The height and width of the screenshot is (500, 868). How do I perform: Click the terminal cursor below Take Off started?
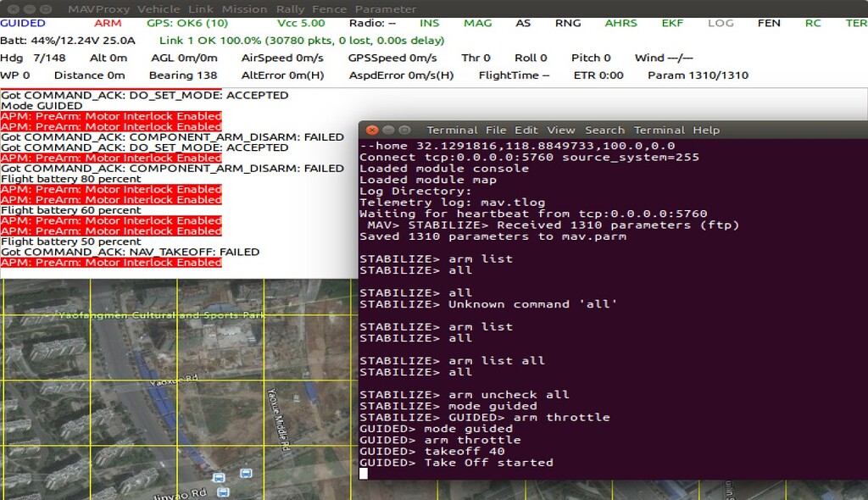click(x=364, y=473)
